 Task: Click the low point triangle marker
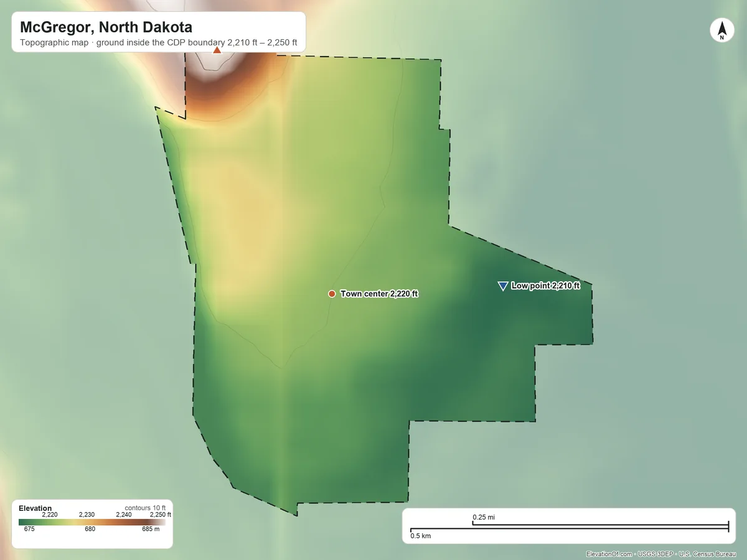tap(503, 286)
